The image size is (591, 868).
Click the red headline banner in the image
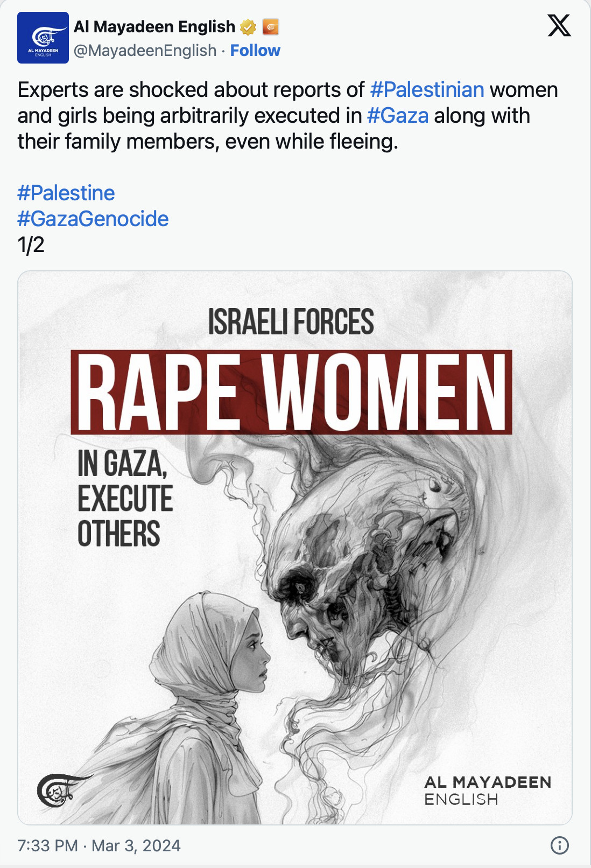[291, 392]
